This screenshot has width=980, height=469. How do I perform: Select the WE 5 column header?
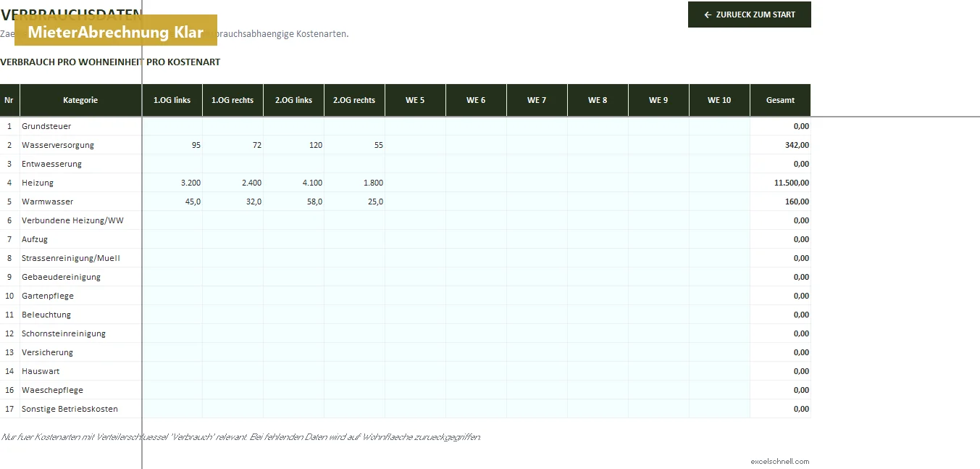click(x=415, y=100)
